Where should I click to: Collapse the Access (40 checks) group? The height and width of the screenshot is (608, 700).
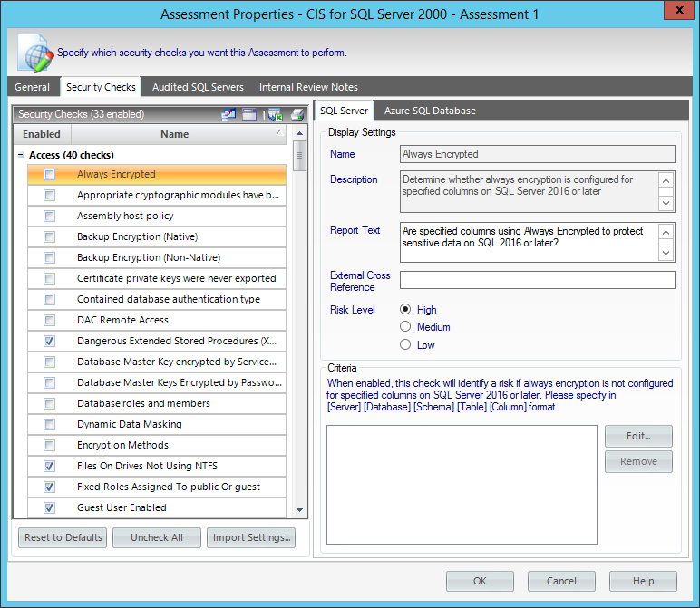tap(21, 155)
